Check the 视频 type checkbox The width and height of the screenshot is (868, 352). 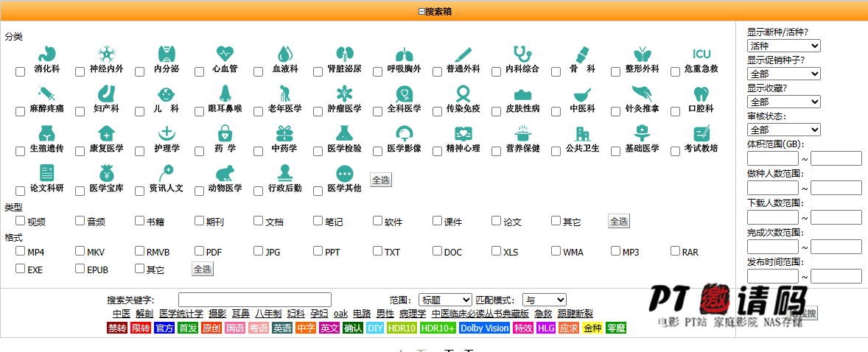tap(21, 221)
